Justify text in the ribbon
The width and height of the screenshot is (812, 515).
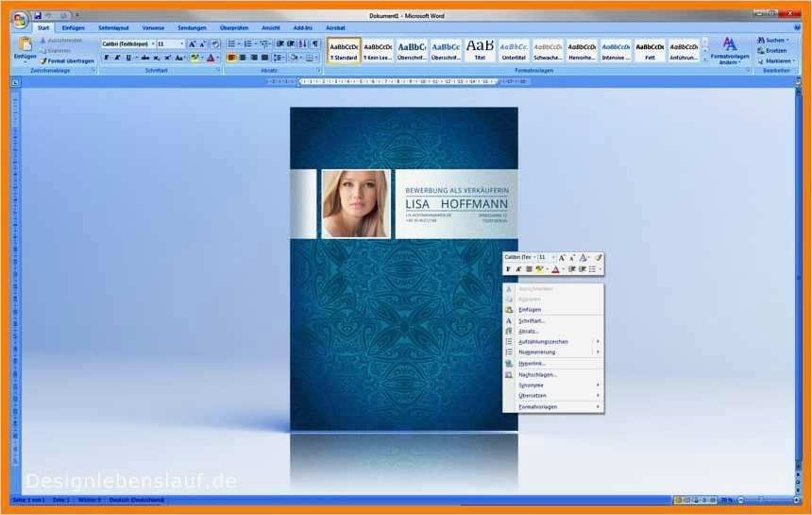click(x=264, y=58)
